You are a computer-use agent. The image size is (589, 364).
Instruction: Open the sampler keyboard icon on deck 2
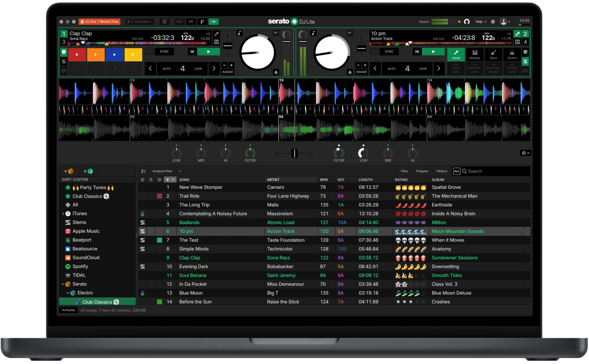point(518,42)
